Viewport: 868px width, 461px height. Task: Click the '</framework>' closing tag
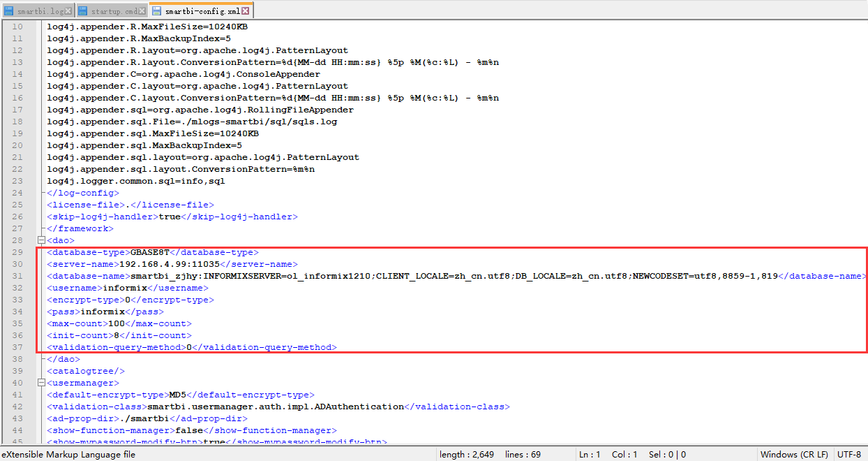tap(80, 228)
